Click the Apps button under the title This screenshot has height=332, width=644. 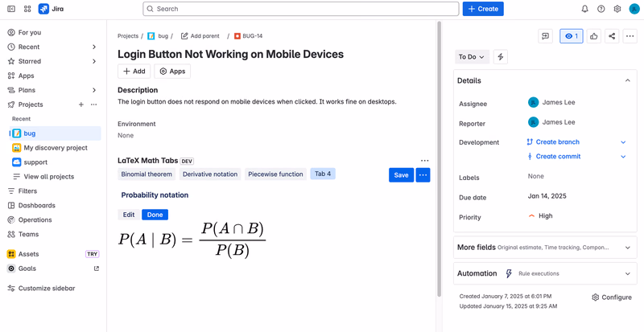tap(172, 71)
